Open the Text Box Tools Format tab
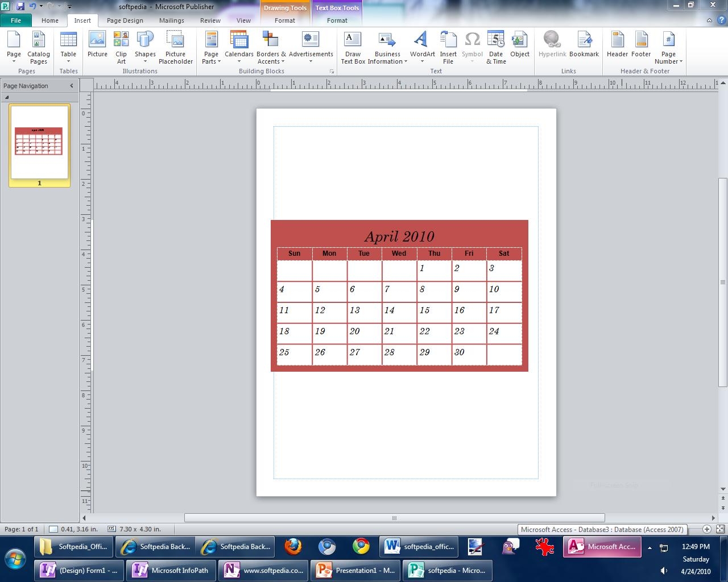Screen dimensions: 728x582 tap(337, 20)
